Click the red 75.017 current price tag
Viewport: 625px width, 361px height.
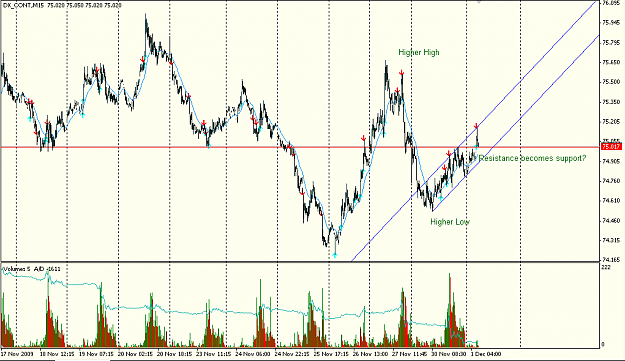tap(611, 147)
